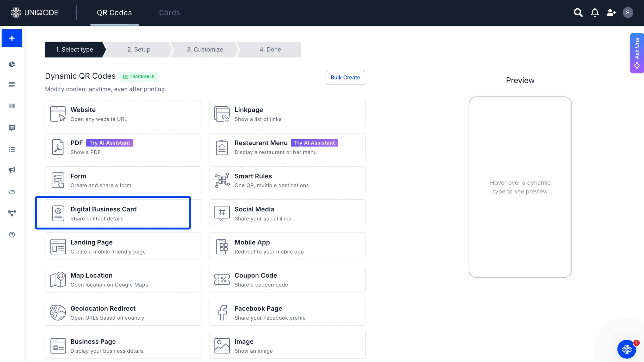
Task: Open help question mark sidebar icon
Action: click(x=12, y=235)
